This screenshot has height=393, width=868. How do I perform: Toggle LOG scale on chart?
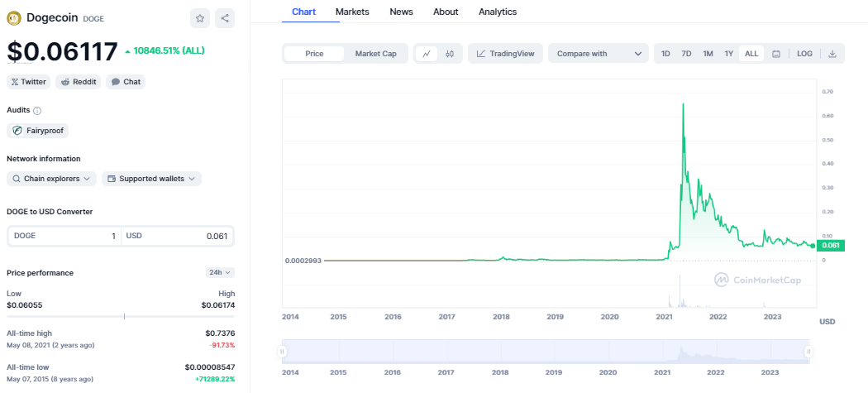[x=805, y=54]
